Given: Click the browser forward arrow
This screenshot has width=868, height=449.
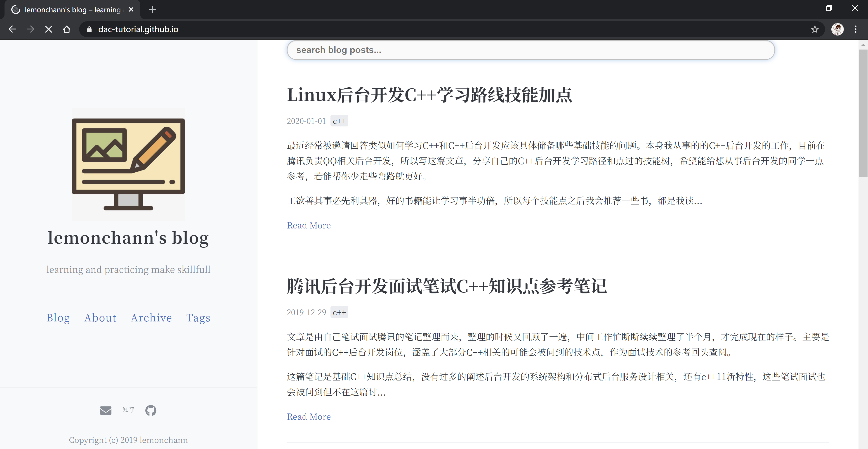Looking at the screenshot, I should point(30,29).
